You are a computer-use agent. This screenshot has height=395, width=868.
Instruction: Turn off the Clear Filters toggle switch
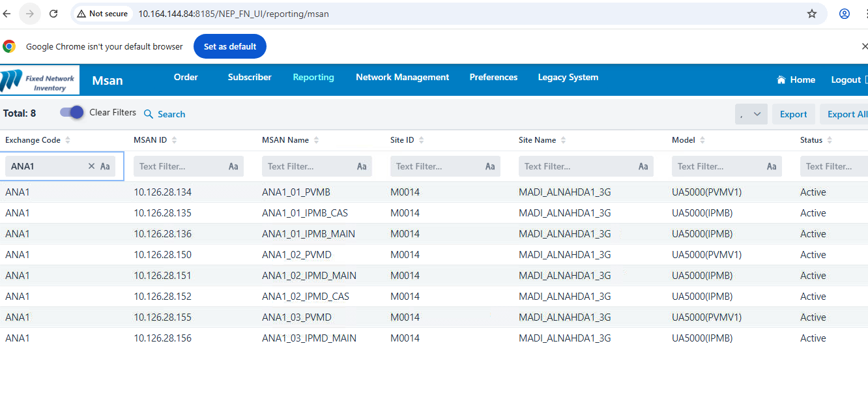coord(72,112)
